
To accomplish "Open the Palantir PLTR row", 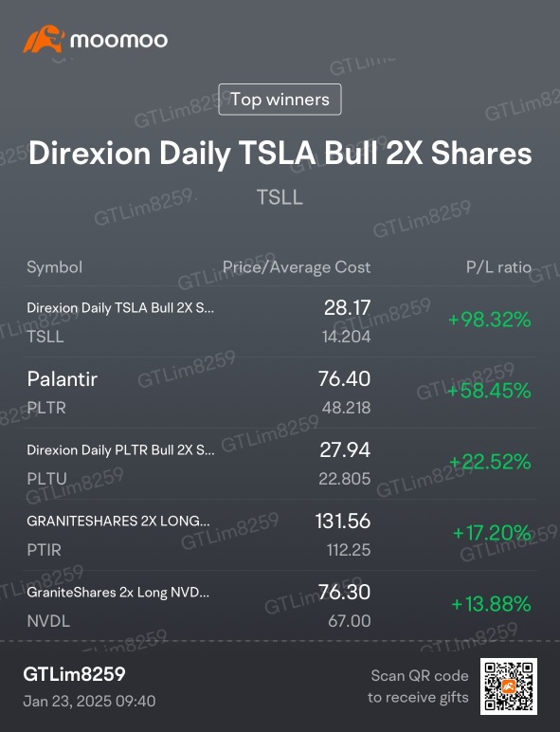I will [280, 393].
